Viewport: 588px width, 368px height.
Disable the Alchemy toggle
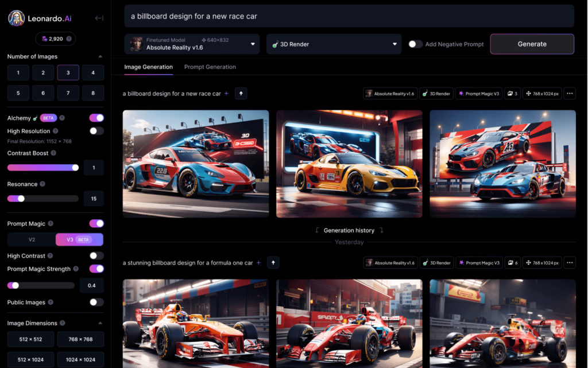click(x=96, y=118)
